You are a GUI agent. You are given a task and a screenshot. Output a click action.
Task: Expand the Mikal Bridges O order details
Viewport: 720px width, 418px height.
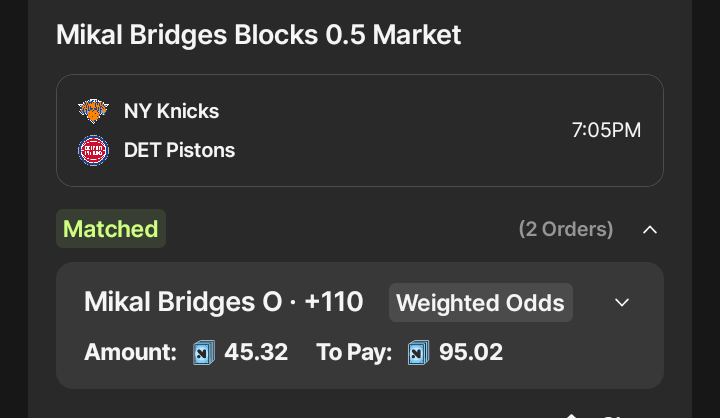pos(622,302)
